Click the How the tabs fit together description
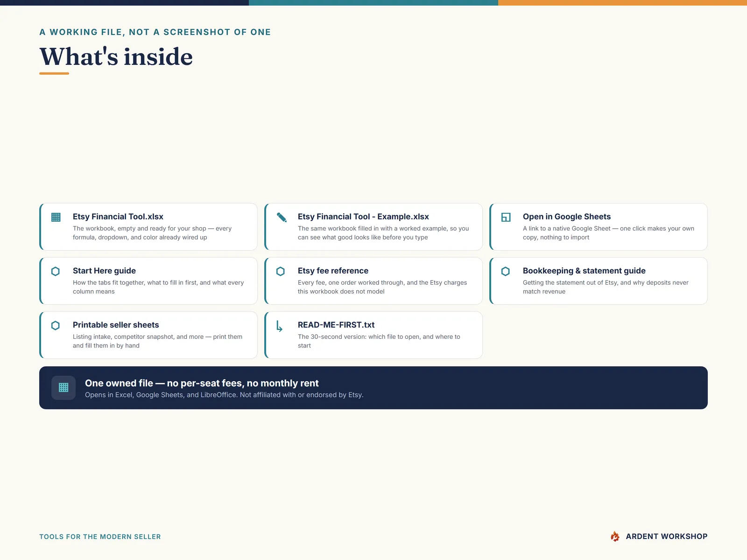Image resolution: width=747 pixels, height=560 pixels. [158, 287]
